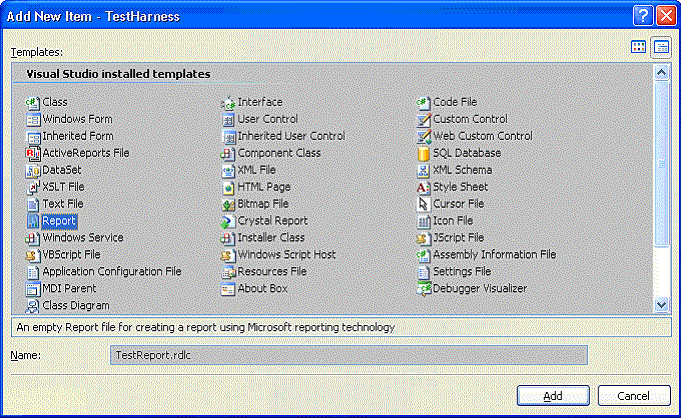Screen dimensions: 681x419
Task: Select the SQL Database template icon
Action: (423, 153)
